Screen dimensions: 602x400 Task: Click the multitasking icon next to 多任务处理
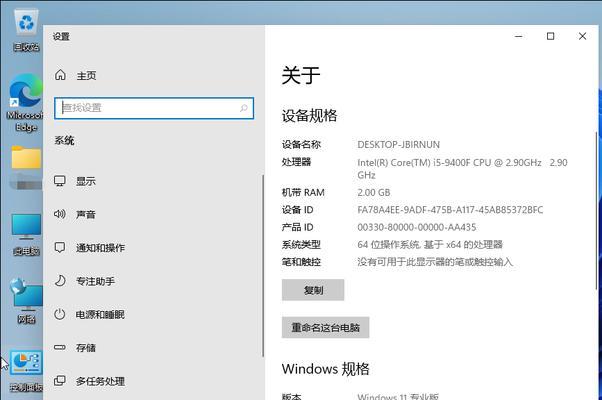coord(60,381)
